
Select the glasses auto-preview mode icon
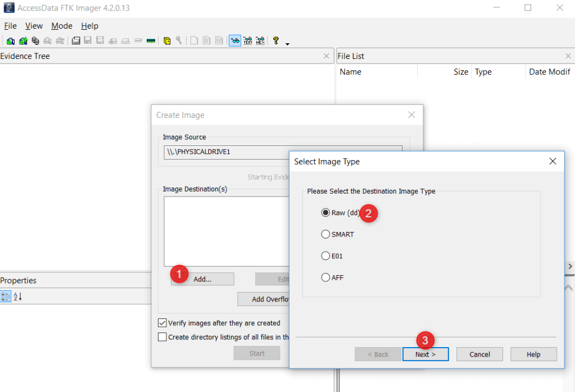[235, 41]
